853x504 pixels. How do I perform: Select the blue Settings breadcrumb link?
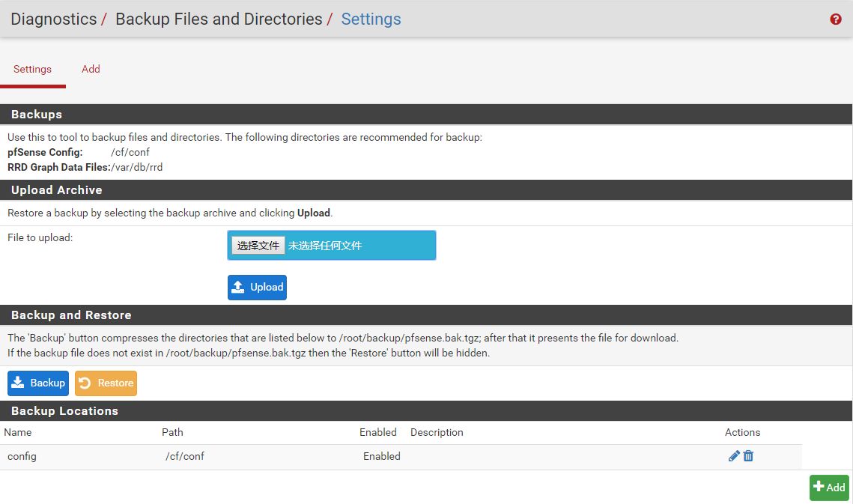pyautogui.click(x=371, y=19)
